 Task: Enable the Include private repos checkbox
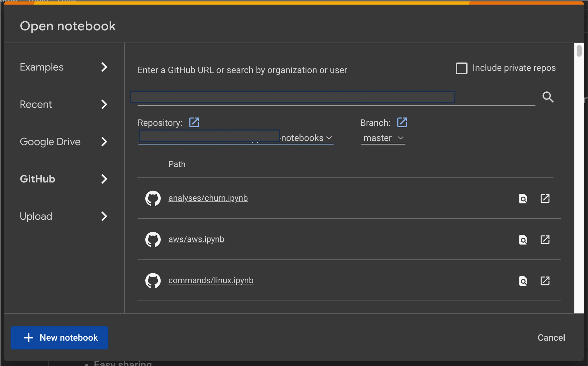coord(461,68)
